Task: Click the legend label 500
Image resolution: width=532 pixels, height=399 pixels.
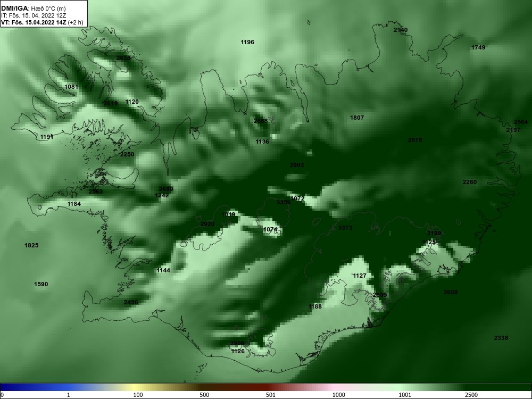Action: (x=204, y=395)
